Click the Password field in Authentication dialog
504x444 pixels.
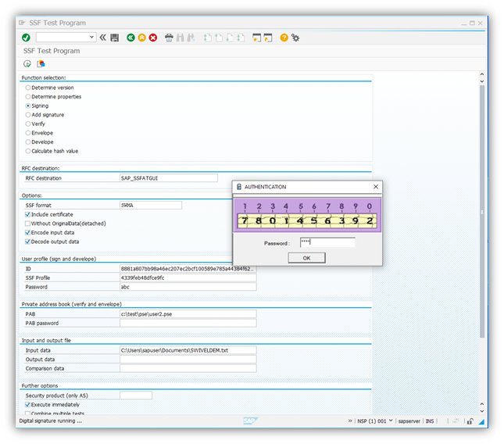(x=327, y=242)
